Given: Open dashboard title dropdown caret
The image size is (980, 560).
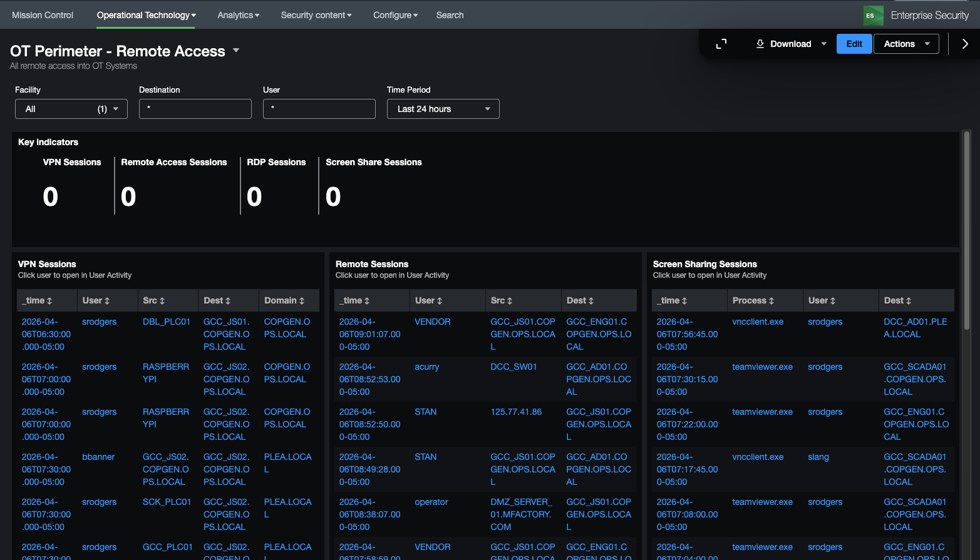Looking at the screenshot, I should pos(236,51).
